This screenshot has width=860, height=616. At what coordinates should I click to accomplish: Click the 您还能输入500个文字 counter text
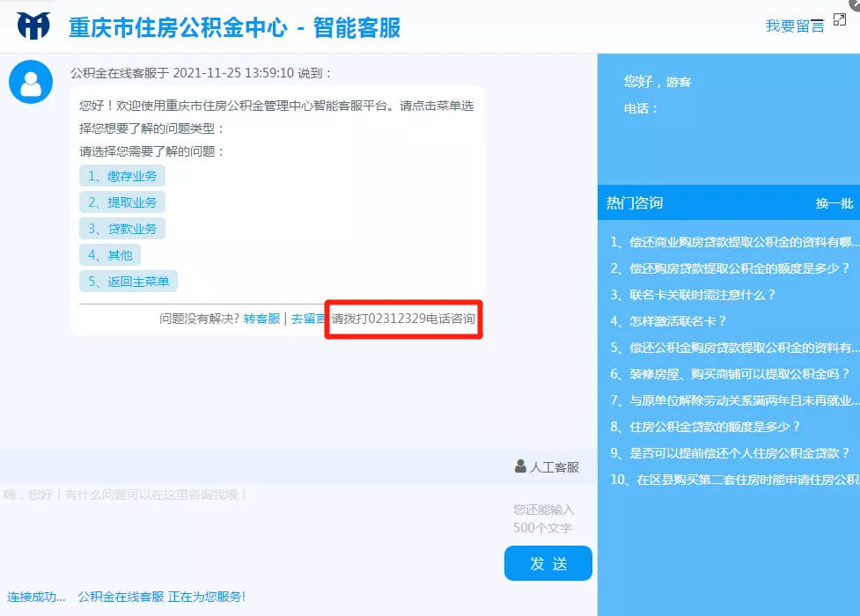(543, 519)
